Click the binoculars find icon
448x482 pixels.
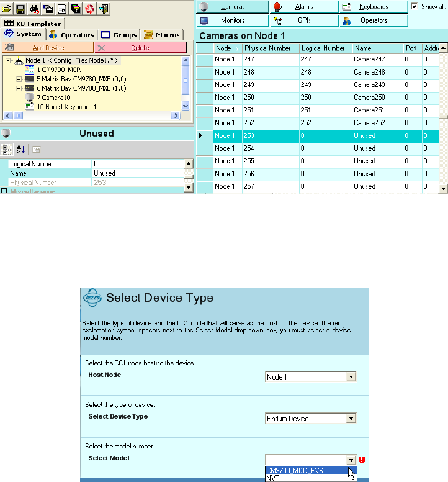pyautogui.click(x=35, y=9)
